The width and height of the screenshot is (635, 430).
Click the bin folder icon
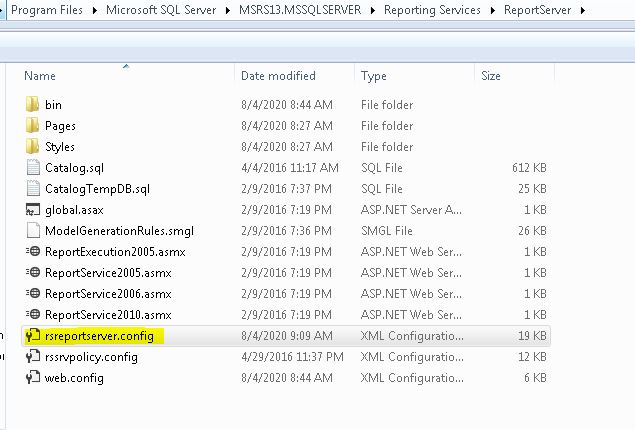pyautogui.click(x=32, y=105)
